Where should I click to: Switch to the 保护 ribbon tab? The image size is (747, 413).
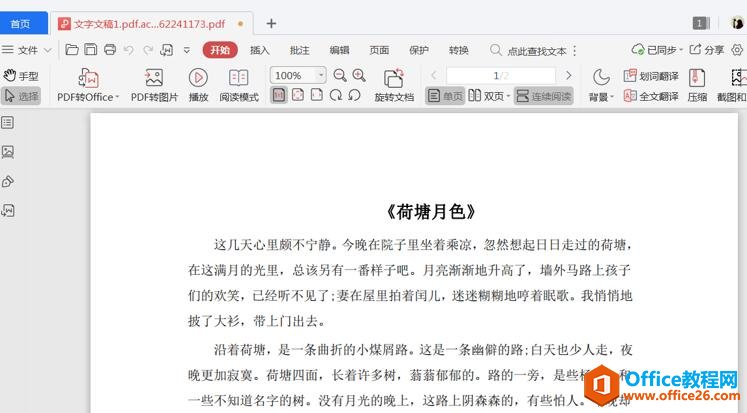(419, 50)
